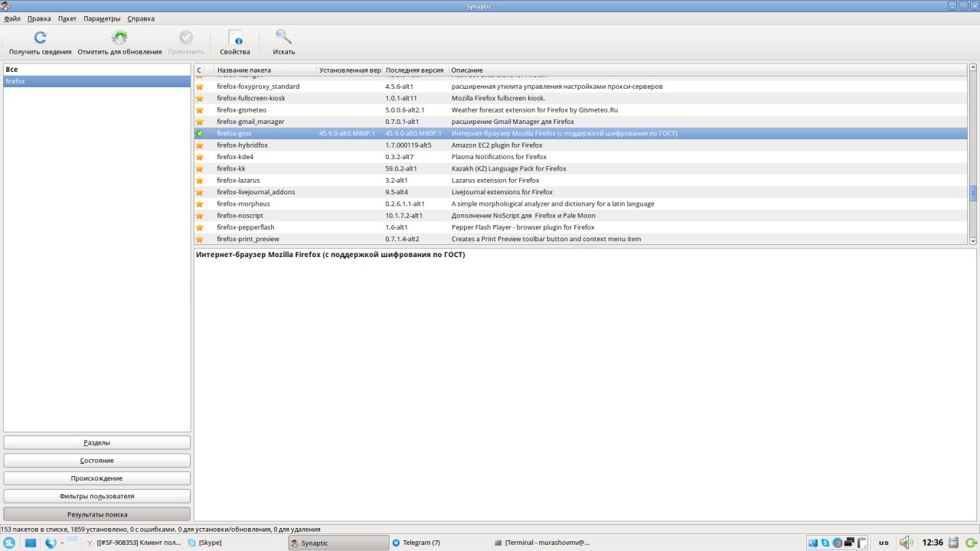Open the Файл menu

12,18
